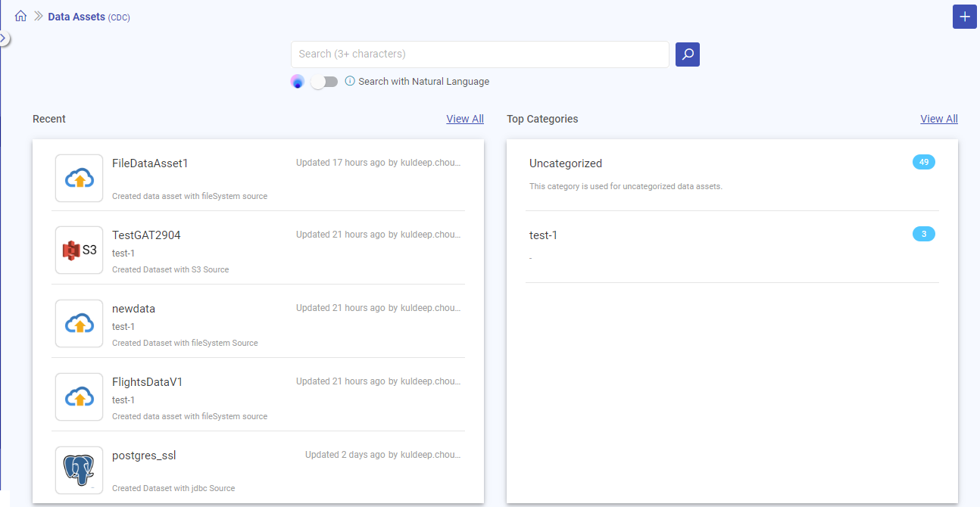Viewport: 980px width, 507px height.
Task: Click Data Assets breadcrumb item
Action: 76,17
